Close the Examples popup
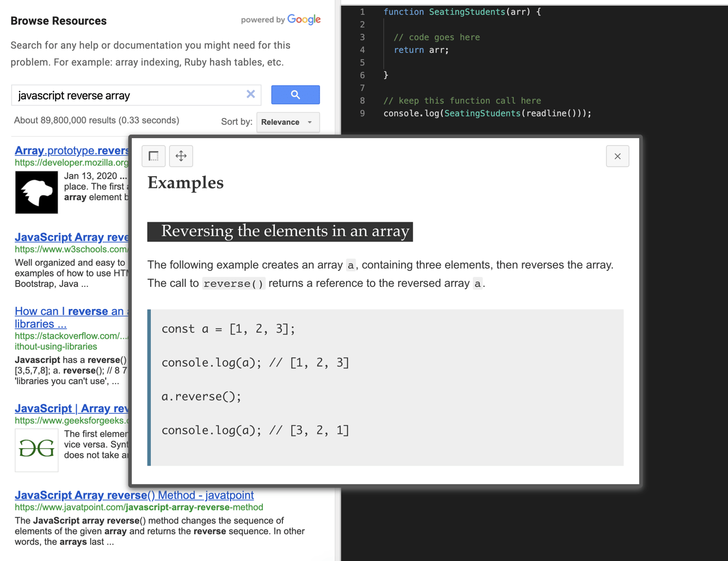 coord(617,156)
